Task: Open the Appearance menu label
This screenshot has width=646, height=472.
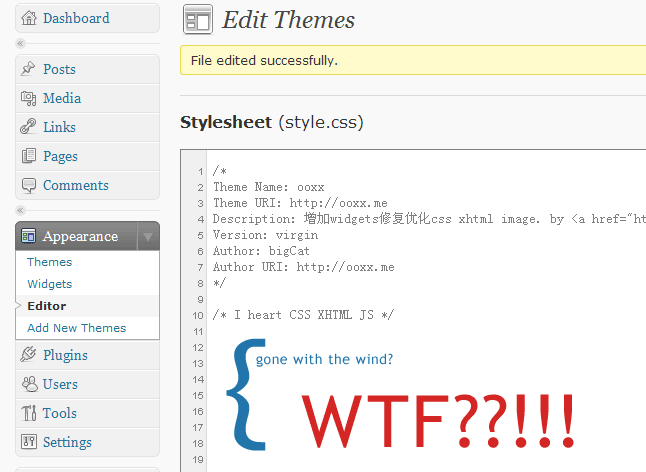Action: pyautogui.click(x=80, y=236)
